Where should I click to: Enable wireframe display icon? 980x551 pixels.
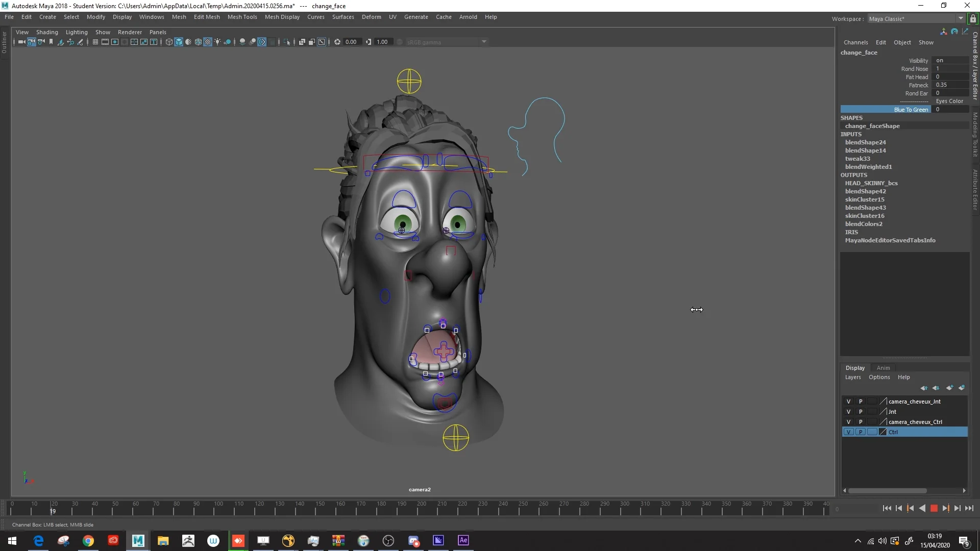(x=169, y=42)
